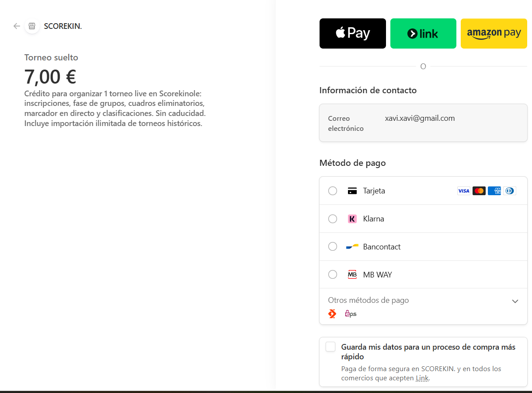Click the Método de pago heading
532x393 pixels.
pyautogui.click(x=353, y=163)
